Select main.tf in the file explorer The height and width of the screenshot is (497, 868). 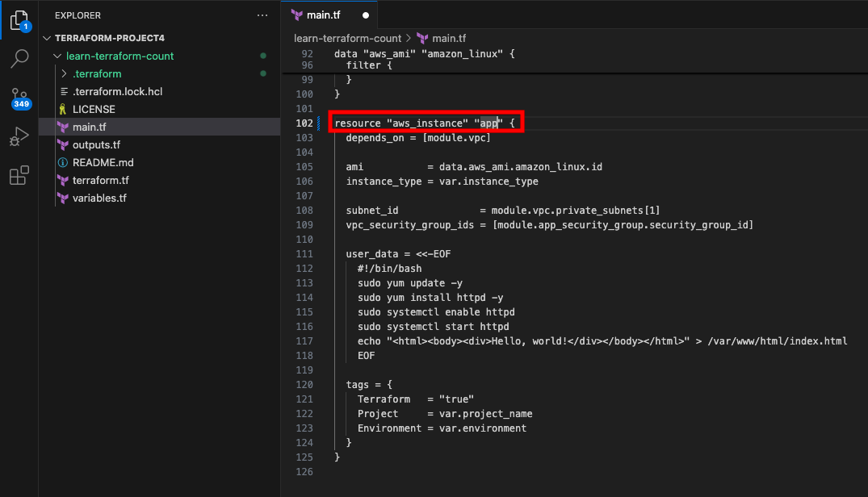(x=160, y=127)
